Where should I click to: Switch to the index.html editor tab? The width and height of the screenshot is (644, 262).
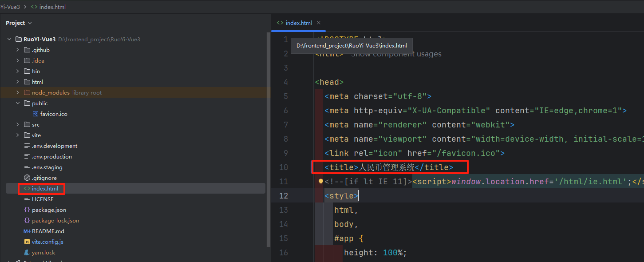pyautogui.click(x=299, y=23)
